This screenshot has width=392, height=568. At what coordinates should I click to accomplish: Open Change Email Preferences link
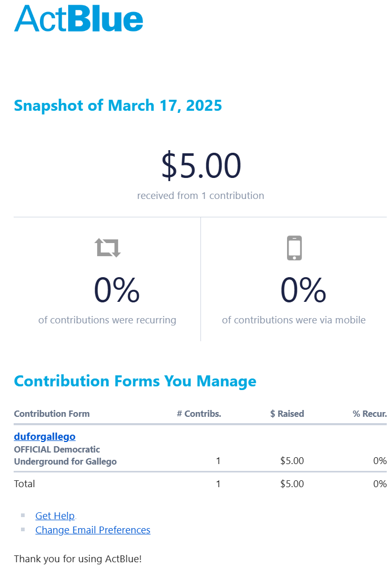tap(93, 530)
